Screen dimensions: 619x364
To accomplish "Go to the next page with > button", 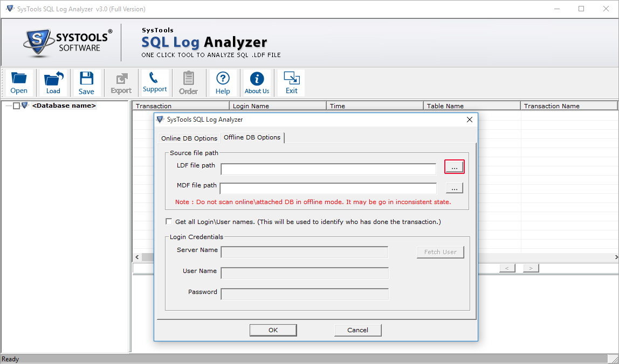I will tap(531, 268).
